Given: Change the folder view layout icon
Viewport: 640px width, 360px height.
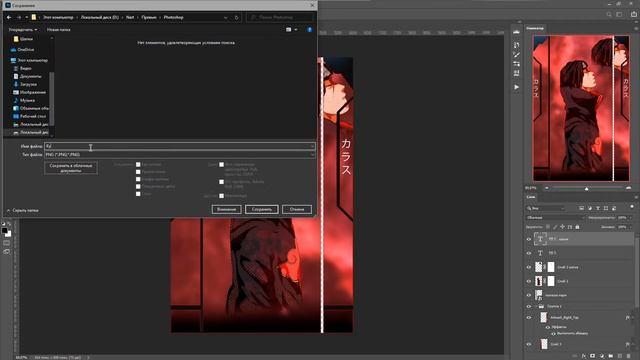Looking at the screenshot, I should (x=289, y=30).
